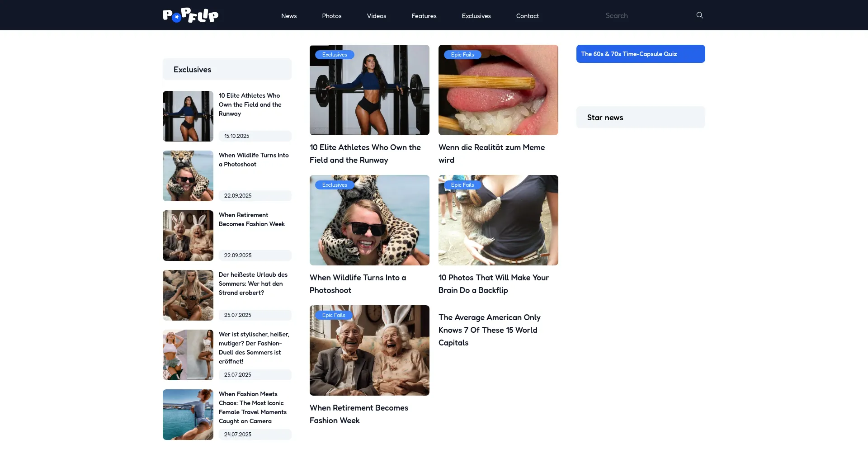Click Exclusives tag on athlete photo

click(x=335, y=55)
